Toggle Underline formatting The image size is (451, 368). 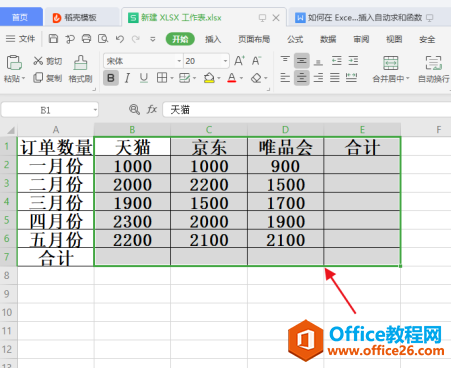pos(144,78)
